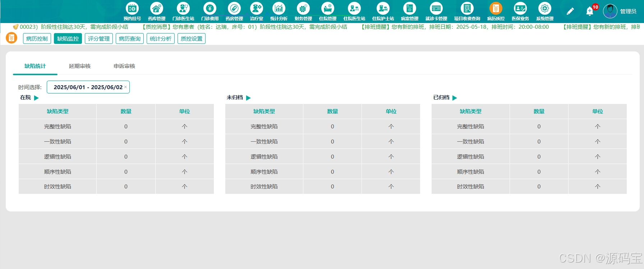Open the 门诊医生站 module icon

click(183, 8)
